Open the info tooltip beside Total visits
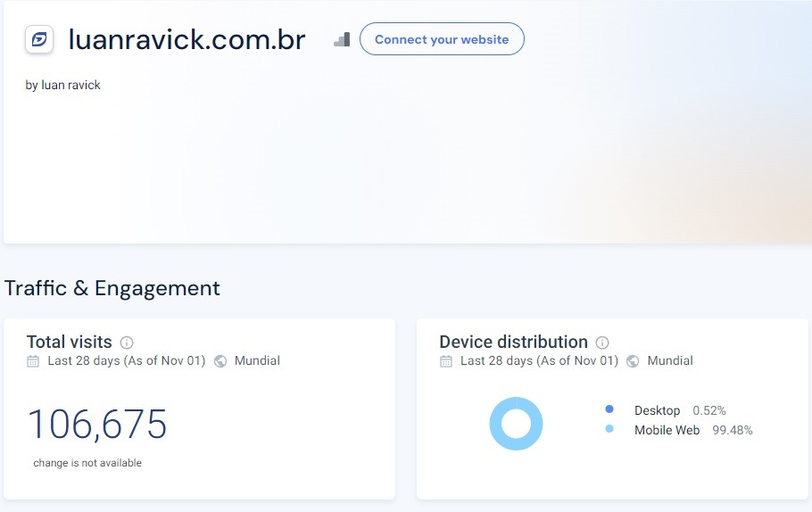 pyautogui.click(x=127, y=343)
